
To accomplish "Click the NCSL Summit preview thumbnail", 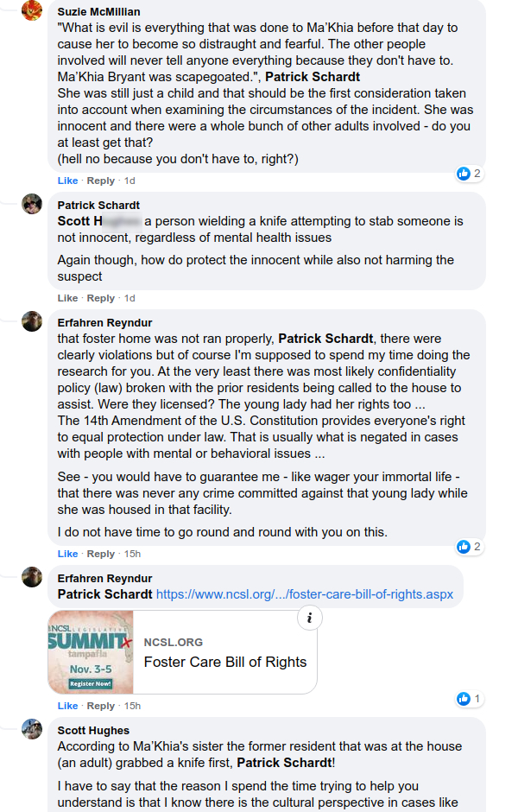I will (91, 652).
